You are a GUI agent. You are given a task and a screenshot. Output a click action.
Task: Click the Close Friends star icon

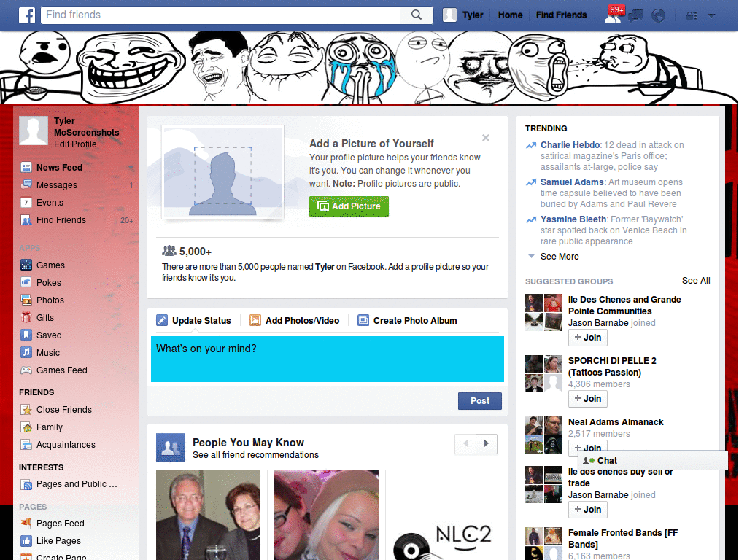coord(26,410)
